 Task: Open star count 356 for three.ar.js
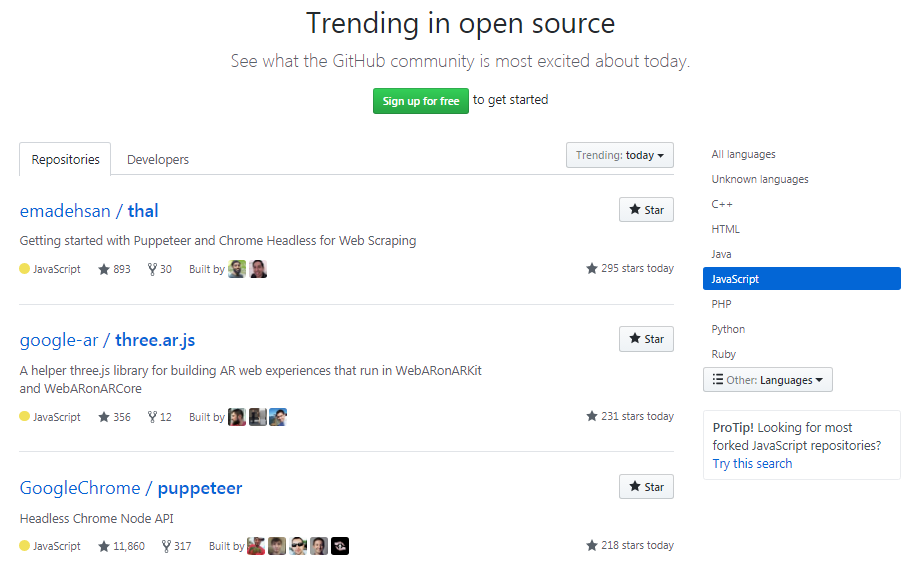114,417
